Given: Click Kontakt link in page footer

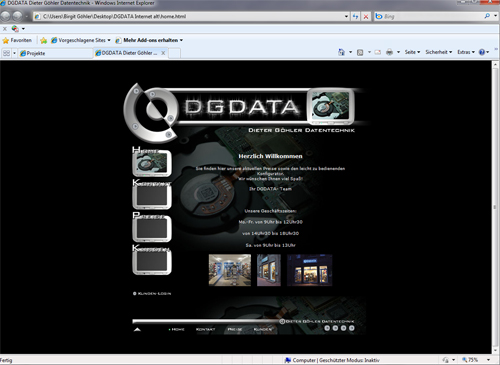Looking at the screenshot, I should [205, 329].
